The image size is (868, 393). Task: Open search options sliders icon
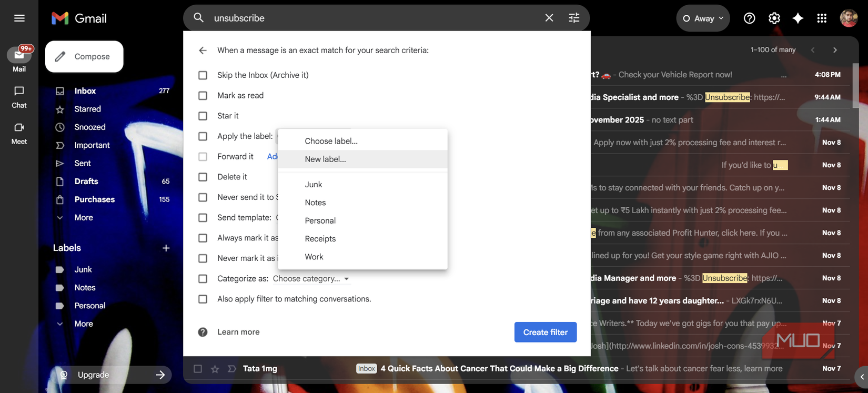pos(574,18)
